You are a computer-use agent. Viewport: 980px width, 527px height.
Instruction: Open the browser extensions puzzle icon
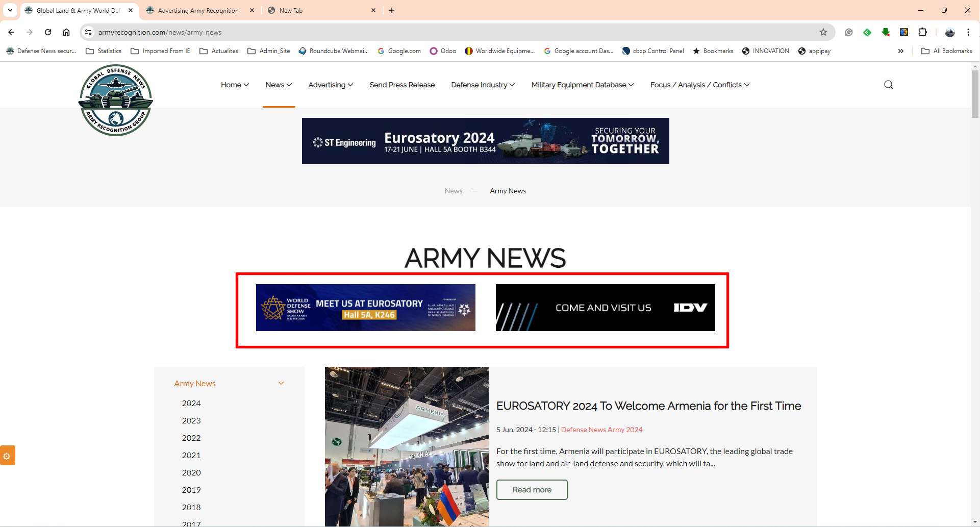pyautogui.click(x=922, y=32)
